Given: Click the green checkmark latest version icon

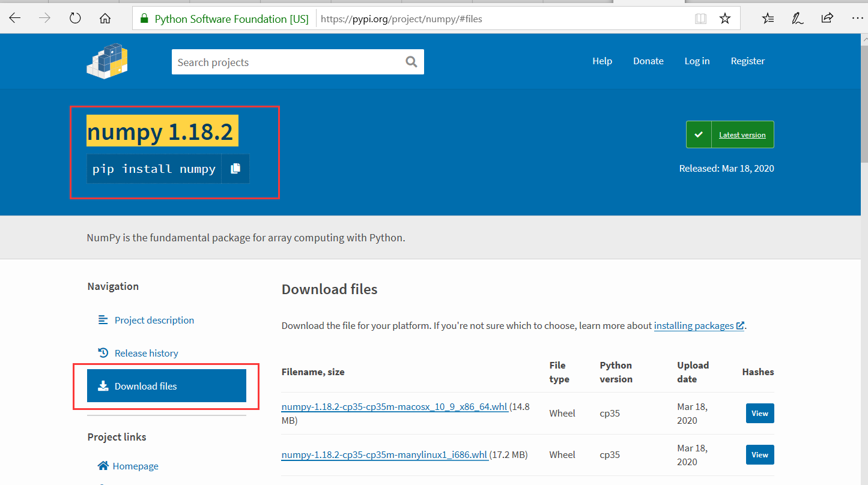Looking at the screenshot, I should (x=699, y=134).
